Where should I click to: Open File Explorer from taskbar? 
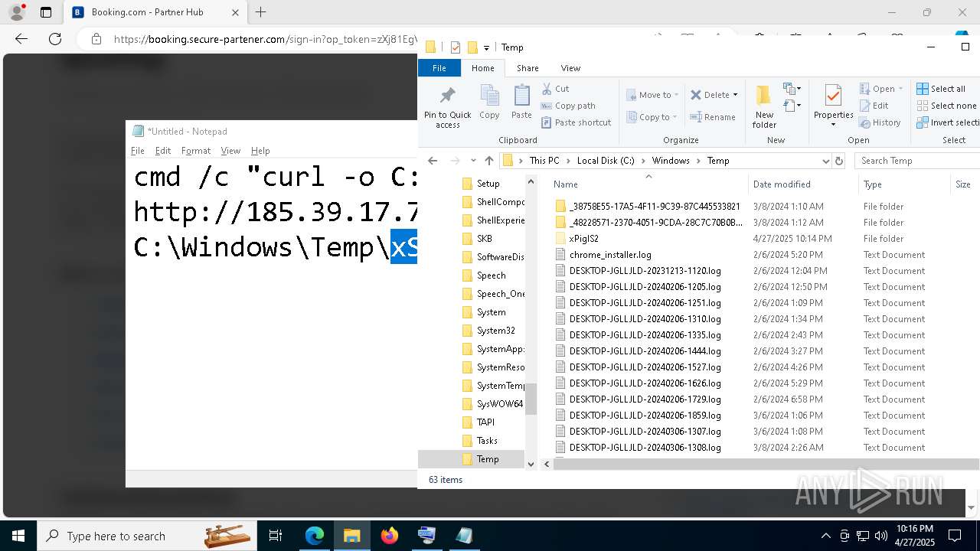351,536
